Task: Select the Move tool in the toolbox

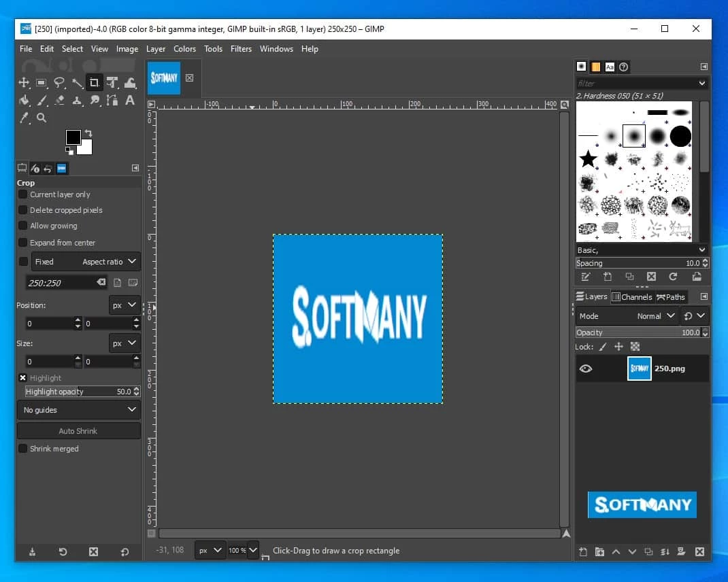Action: tap(24, 83)
